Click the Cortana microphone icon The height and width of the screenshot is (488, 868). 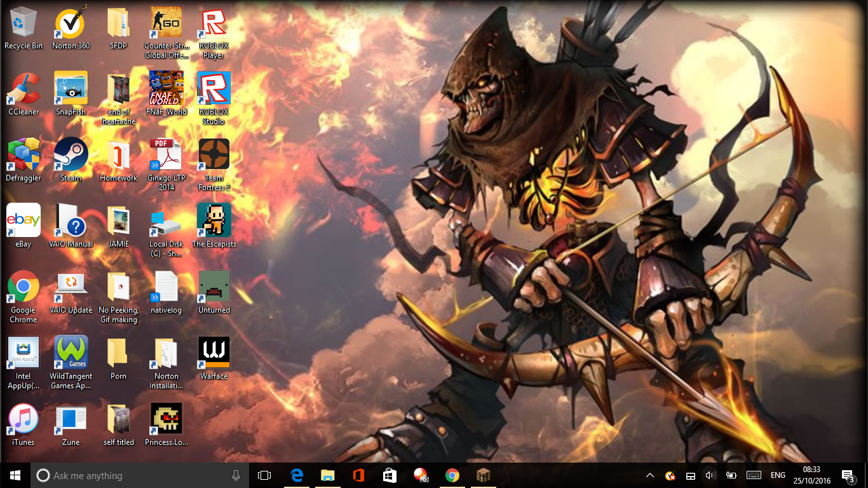pos(236,475)
